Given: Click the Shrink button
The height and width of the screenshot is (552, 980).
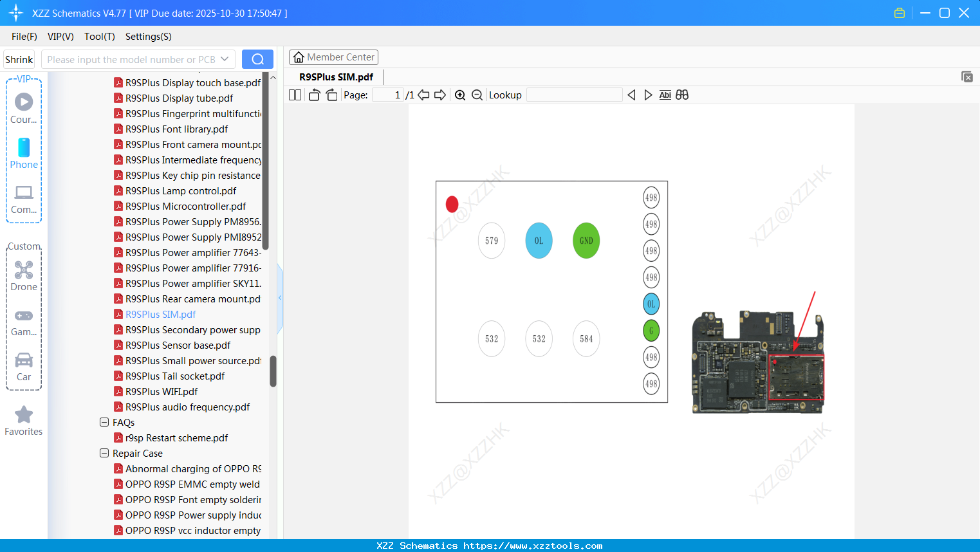Looking at the screenshot, I should coord(19,59).
